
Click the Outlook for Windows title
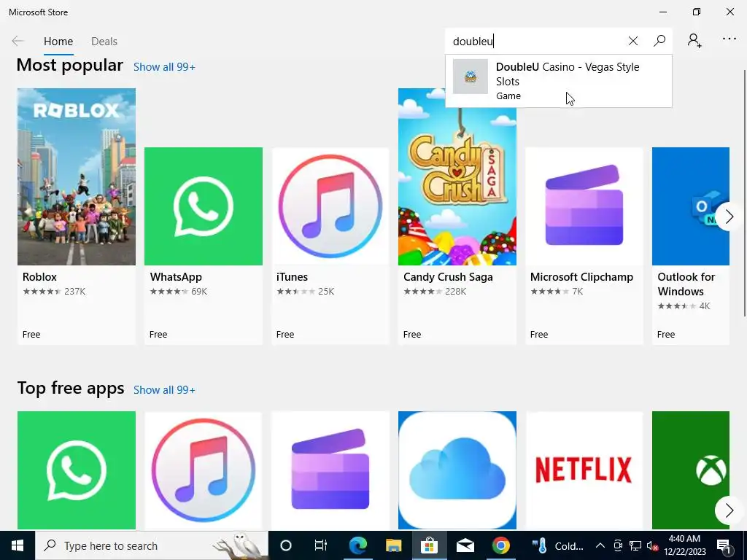click(x=686, y=284)
